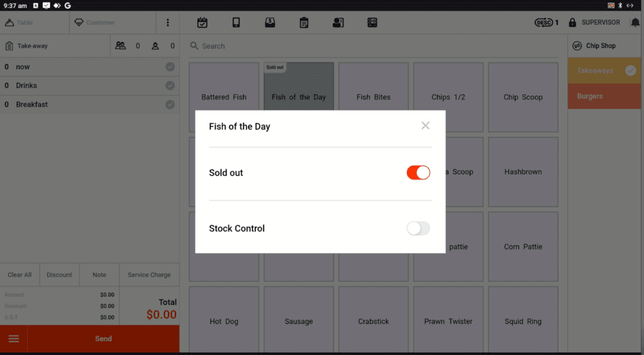Screen dimensions: 644x355
Task: Click the mobile device icon in toolbar
Action: point(236,23)
